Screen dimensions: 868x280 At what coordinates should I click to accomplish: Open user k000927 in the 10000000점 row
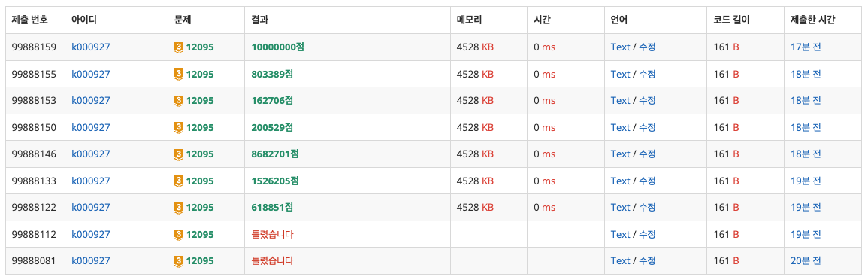(91, 47)
